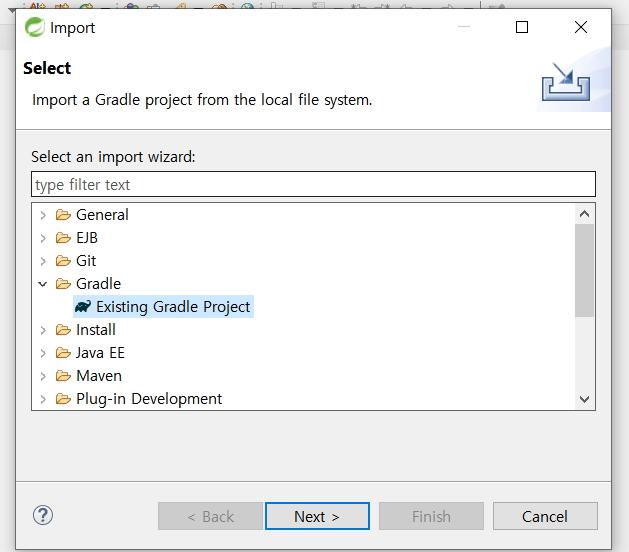Screen dimensions: 629x552
Task: Select the Java EE category label
Action: pyautogui.click(x=100, y=353)
